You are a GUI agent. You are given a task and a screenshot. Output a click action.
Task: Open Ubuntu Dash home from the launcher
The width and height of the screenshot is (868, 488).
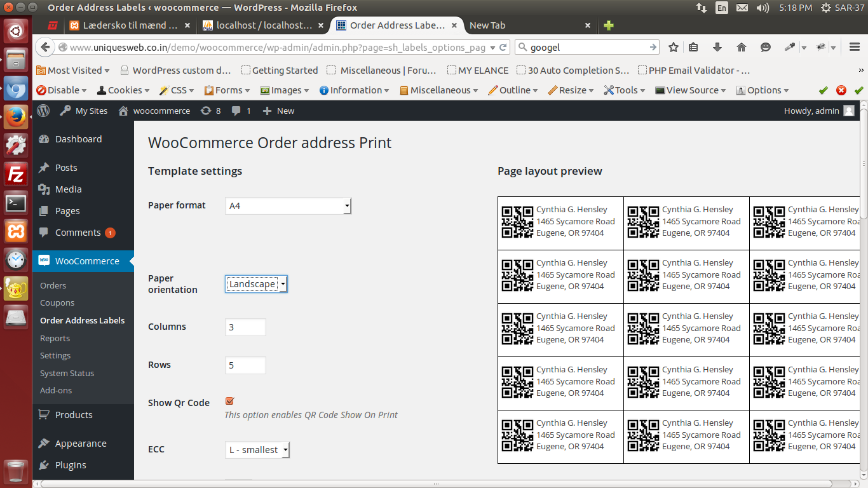pyautogui.click(x=16, y=30)
